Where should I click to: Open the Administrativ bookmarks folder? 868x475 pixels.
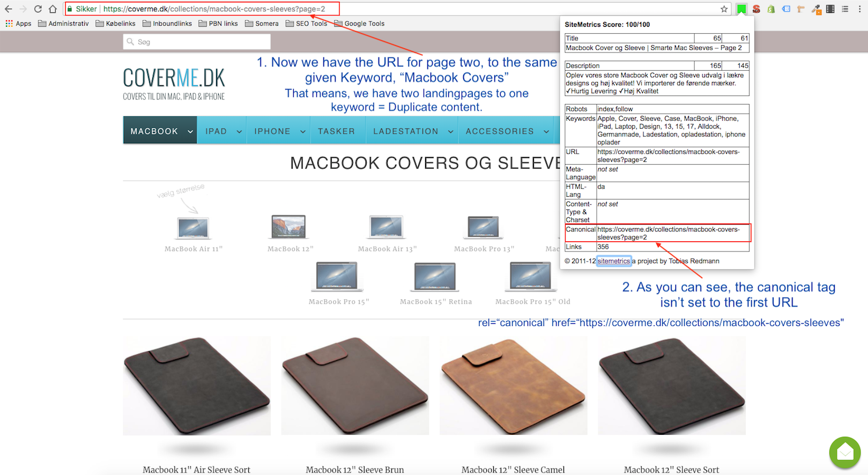click(63, 24)
